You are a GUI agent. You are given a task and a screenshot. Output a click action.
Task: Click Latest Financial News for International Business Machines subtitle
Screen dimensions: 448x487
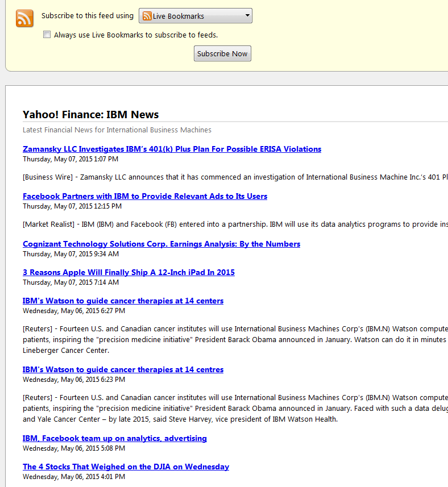[x=117, y=130]
